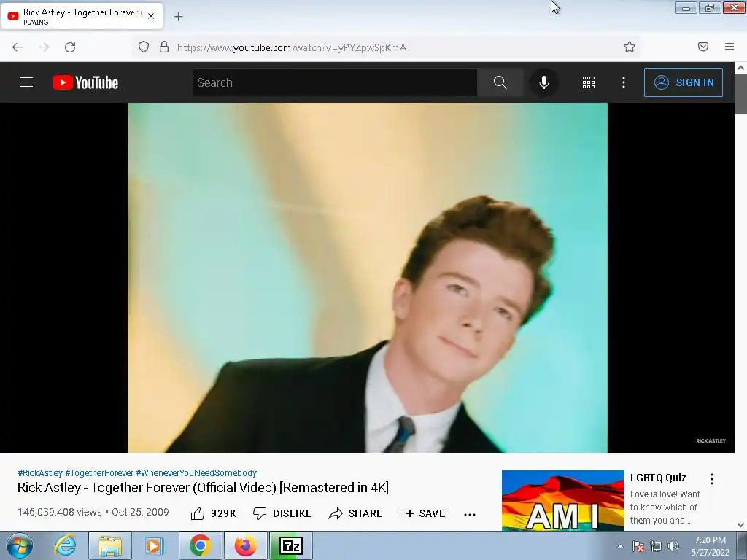
Task: Open LGBTQ Quiz ad options menu
Action: (x=712, y=479)
